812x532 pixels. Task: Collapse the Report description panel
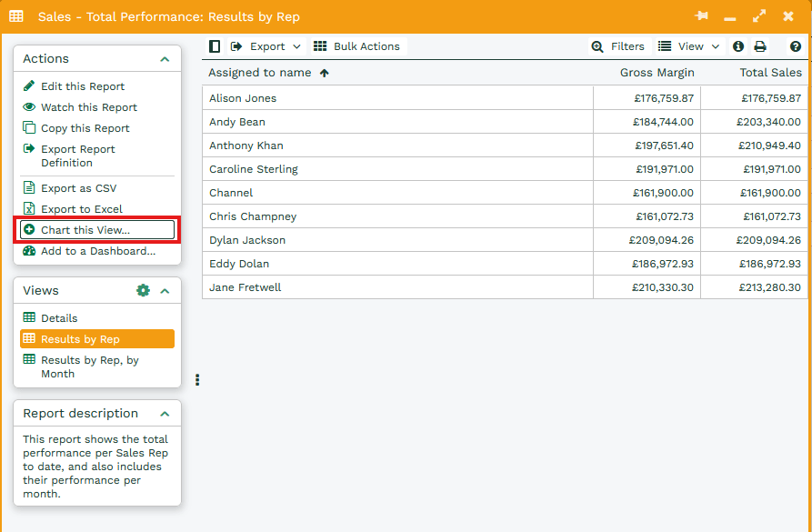click(165, 414)
